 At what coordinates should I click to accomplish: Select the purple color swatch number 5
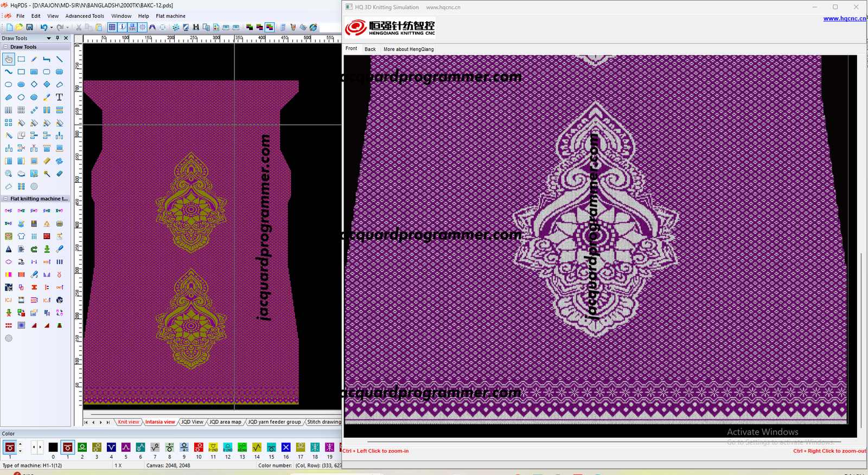[126, 447]
